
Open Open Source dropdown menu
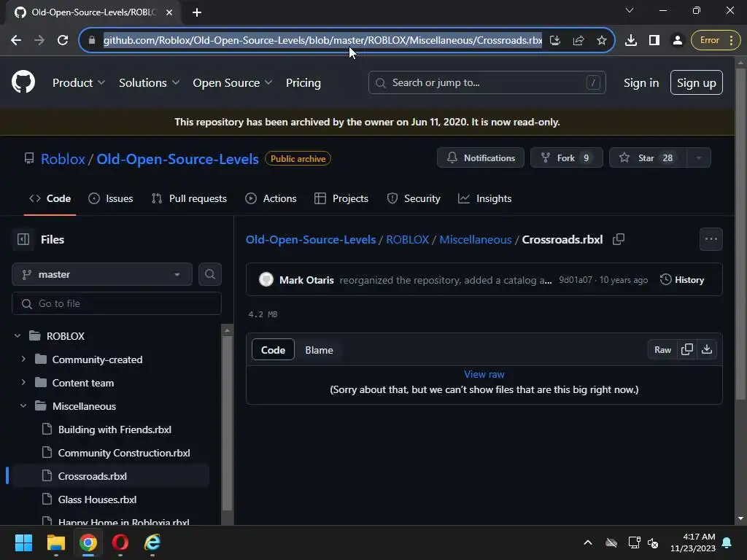click(x=233, y=82)
